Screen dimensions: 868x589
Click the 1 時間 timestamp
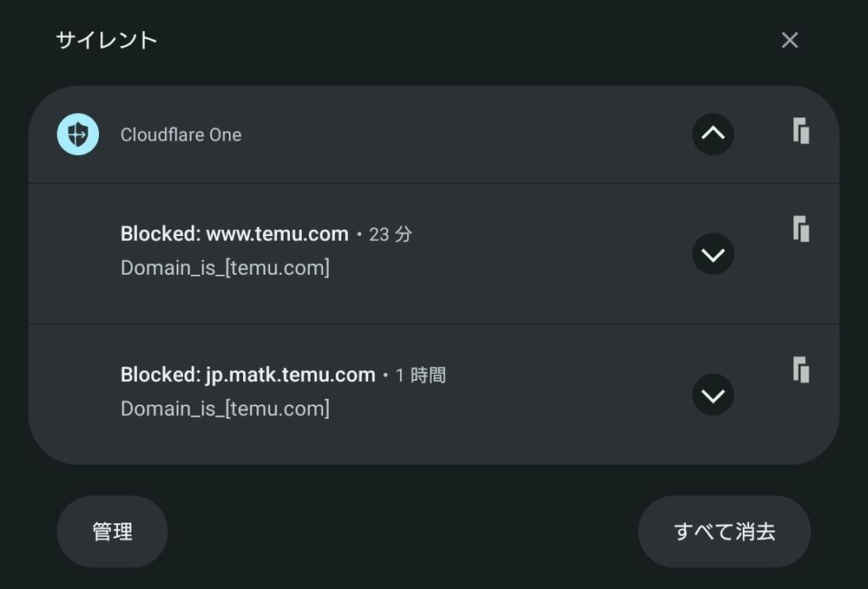(421, 375)
